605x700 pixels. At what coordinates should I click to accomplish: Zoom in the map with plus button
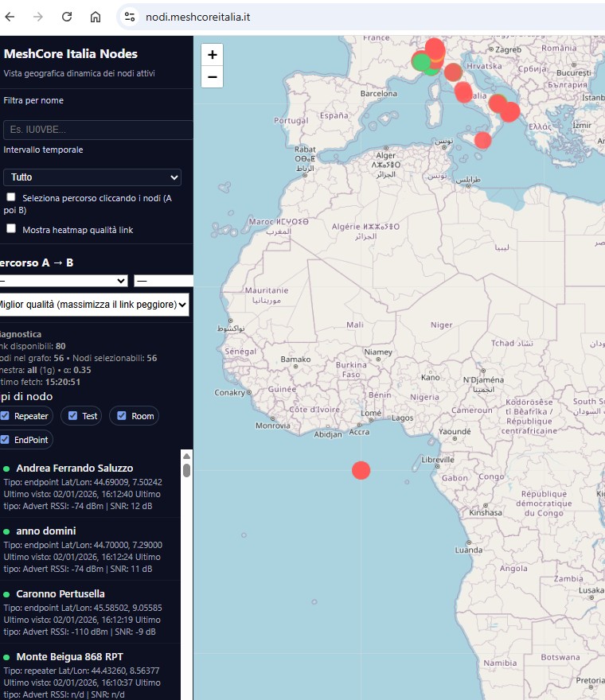coord(212,55)
